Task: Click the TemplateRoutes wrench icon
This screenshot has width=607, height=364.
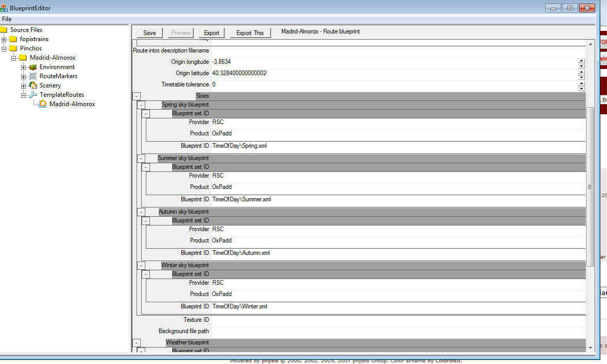Action: (x=33, y=95)
